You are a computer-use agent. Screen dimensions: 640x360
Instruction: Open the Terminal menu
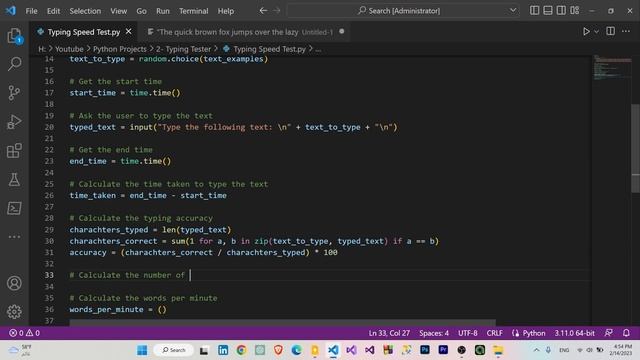(x=193, y=11)
